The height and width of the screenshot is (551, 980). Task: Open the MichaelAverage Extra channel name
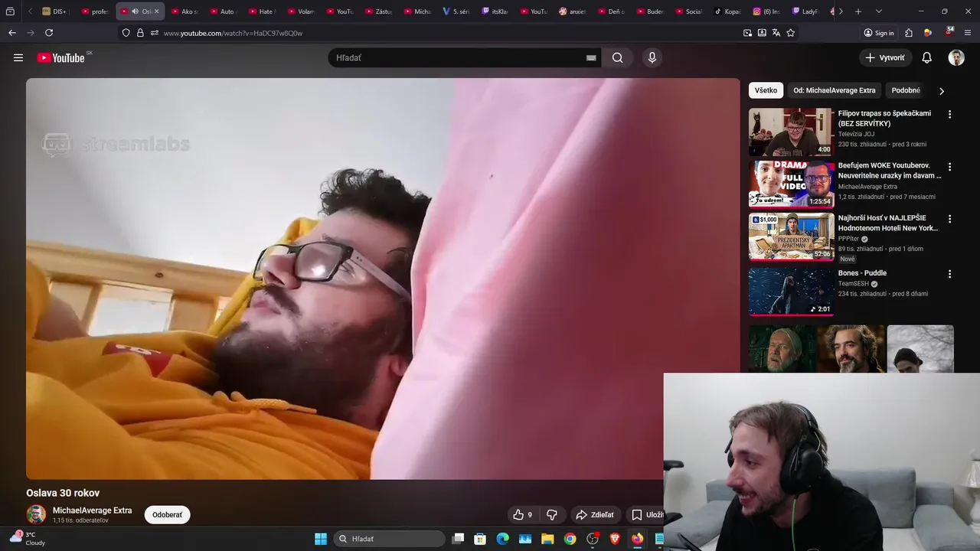92,510
